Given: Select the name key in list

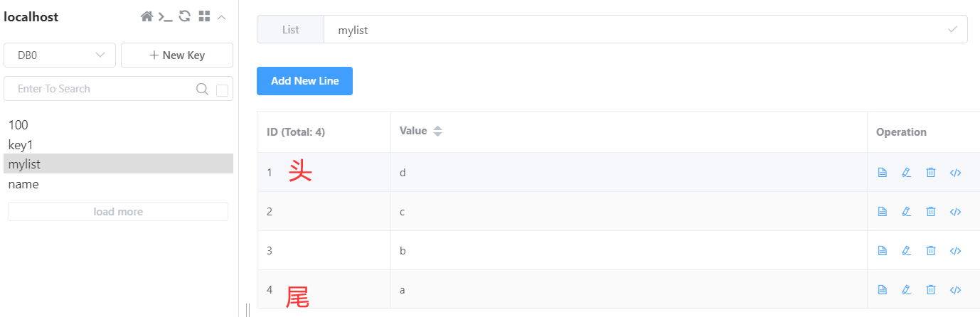Looking at the screenshot, I should tap(23, 184).
